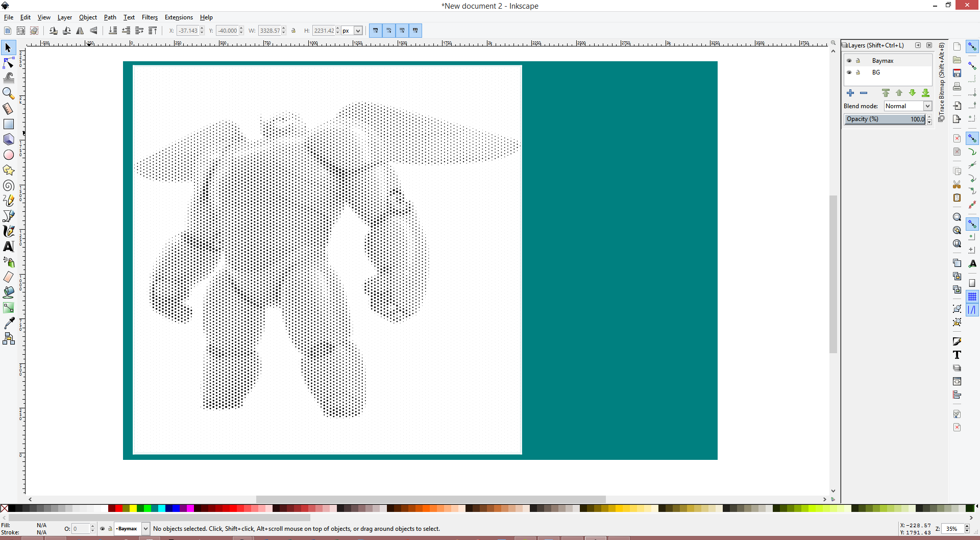Select the Text tool in toolbox
The width and height of the screenshot is (980, 540).
tap(8, 247)
